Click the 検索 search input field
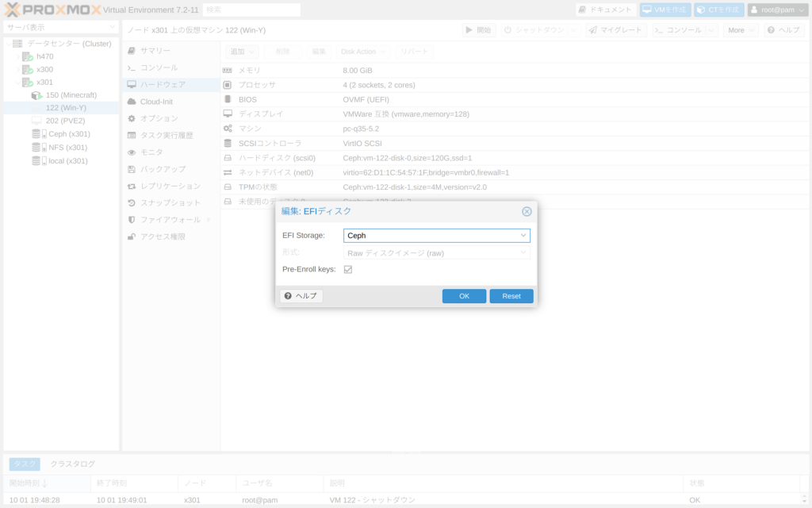 coord(251,10)
